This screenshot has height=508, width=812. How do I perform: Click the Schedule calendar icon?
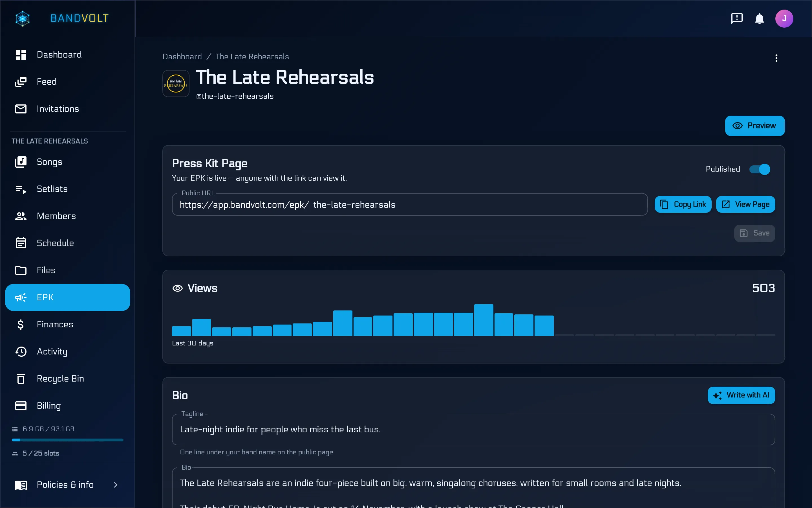(x=21, y=243)
